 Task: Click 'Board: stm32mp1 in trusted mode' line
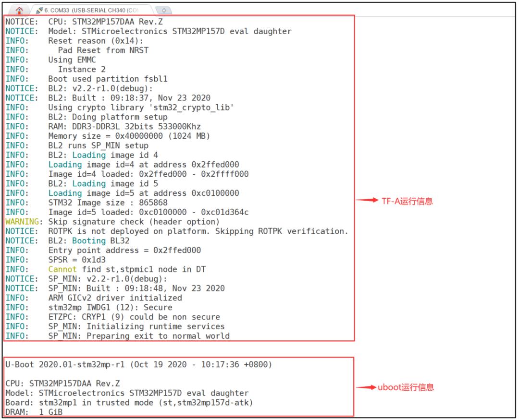tap(129, 403)
